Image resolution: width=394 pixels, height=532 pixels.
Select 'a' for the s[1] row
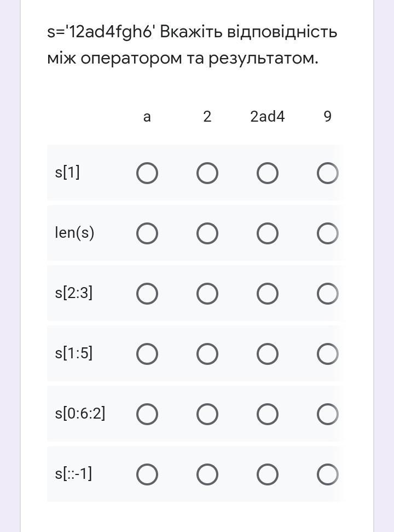(147, 173)
